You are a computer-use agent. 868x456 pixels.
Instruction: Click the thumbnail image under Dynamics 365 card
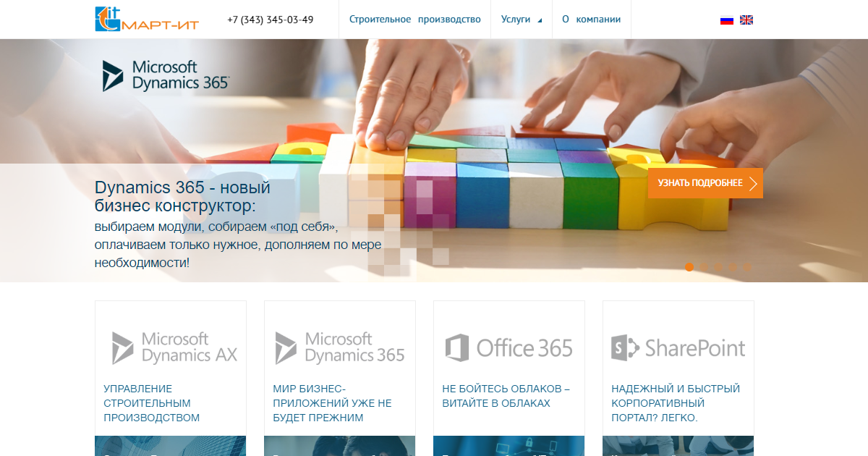coord(340,446)
